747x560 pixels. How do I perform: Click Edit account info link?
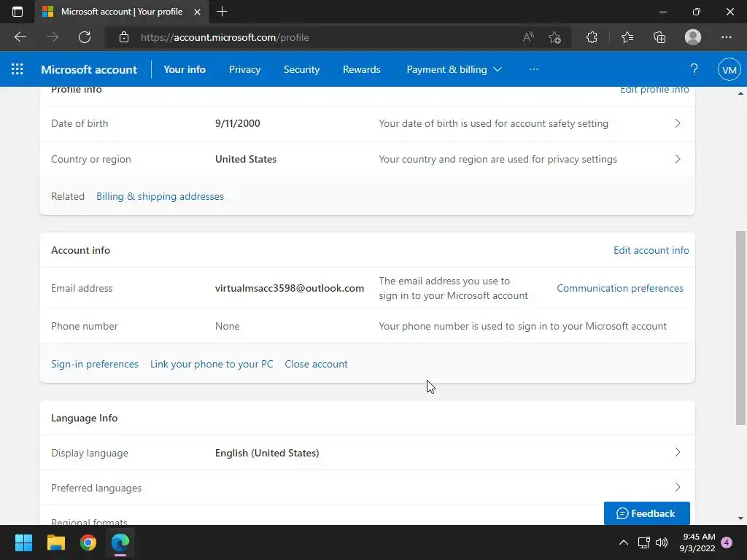(651, 250)
